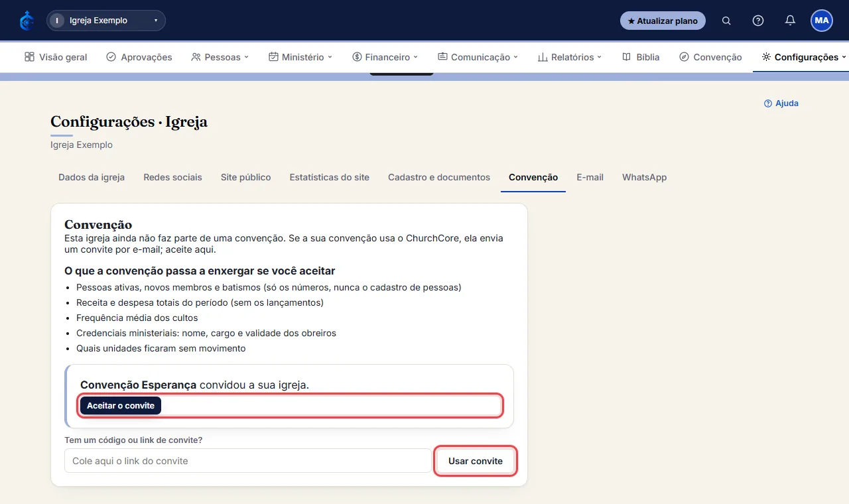Open the Estatísticas do site tab
This screenshot has width=849, height=504.
pos(329,177)
